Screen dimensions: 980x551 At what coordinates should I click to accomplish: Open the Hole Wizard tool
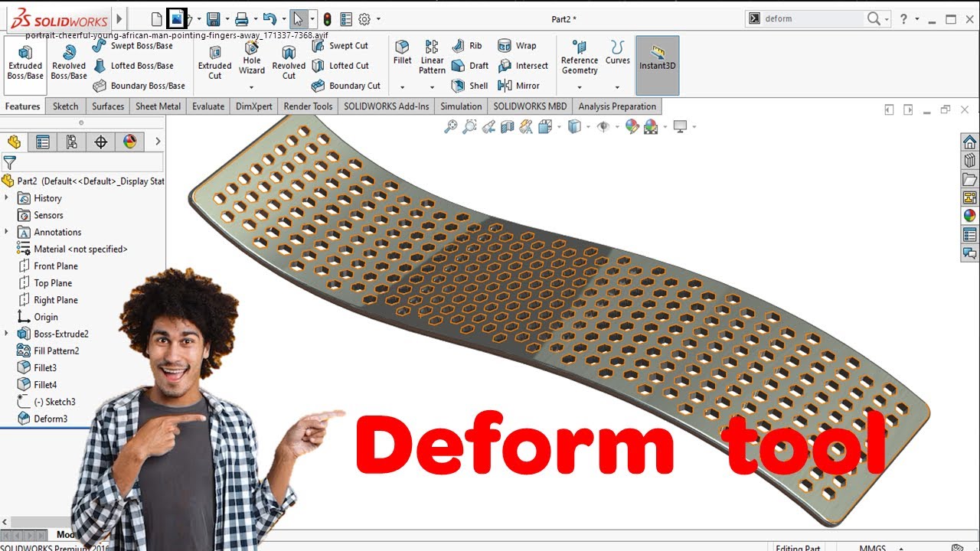(251, 58)
